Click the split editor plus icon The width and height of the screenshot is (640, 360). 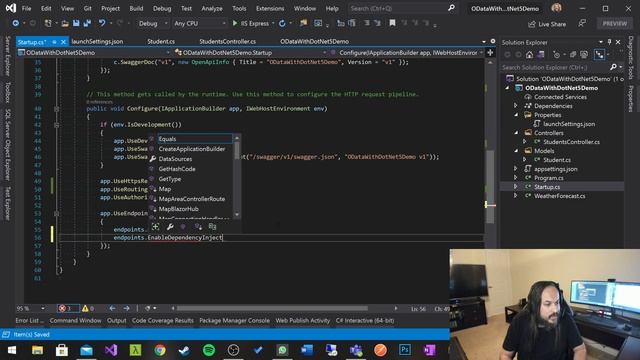[490, 53]
